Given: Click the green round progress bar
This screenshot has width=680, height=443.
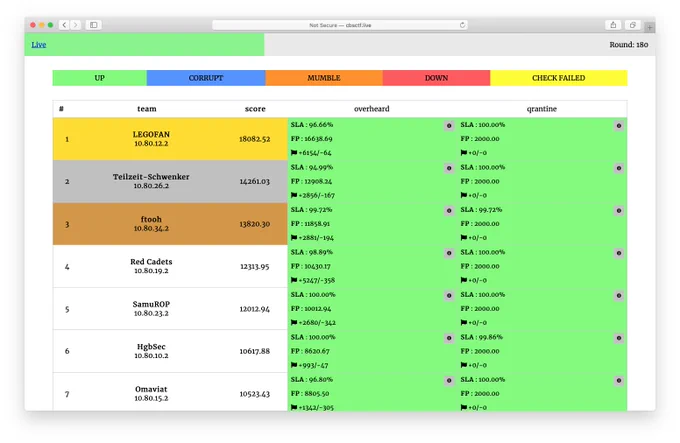Looking at the screenshot, I should tap(144, 45).
